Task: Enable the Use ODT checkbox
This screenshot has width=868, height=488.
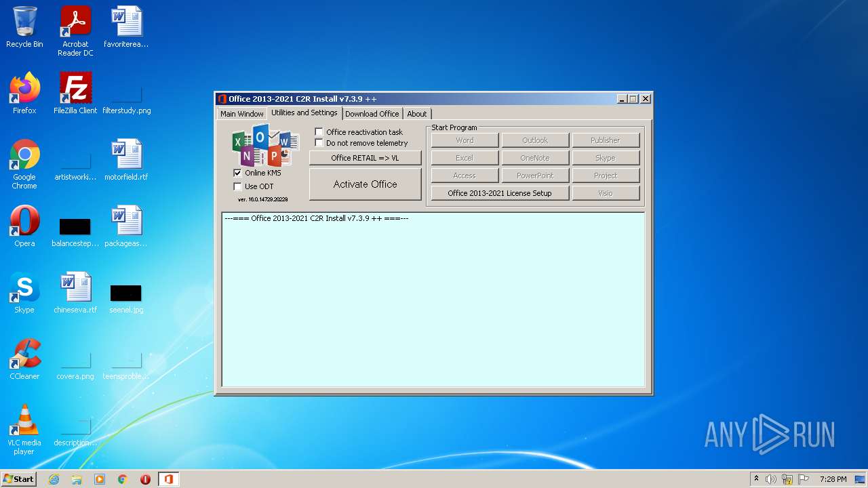Action: (237, 186)
